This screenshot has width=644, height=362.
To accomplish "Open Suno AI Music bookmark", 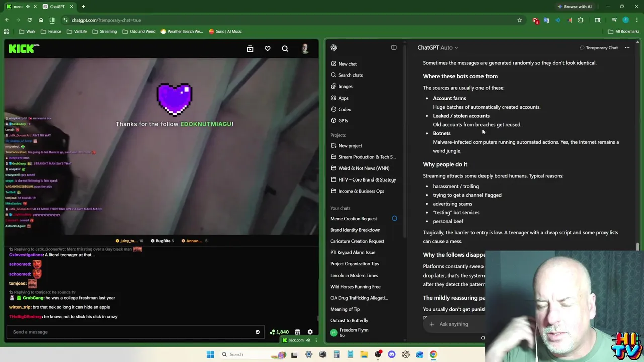I will (226, 31).
